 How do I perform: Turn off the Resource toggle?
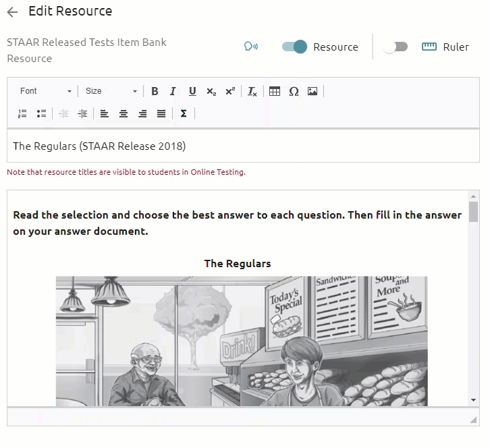click(x=295, y=47)
